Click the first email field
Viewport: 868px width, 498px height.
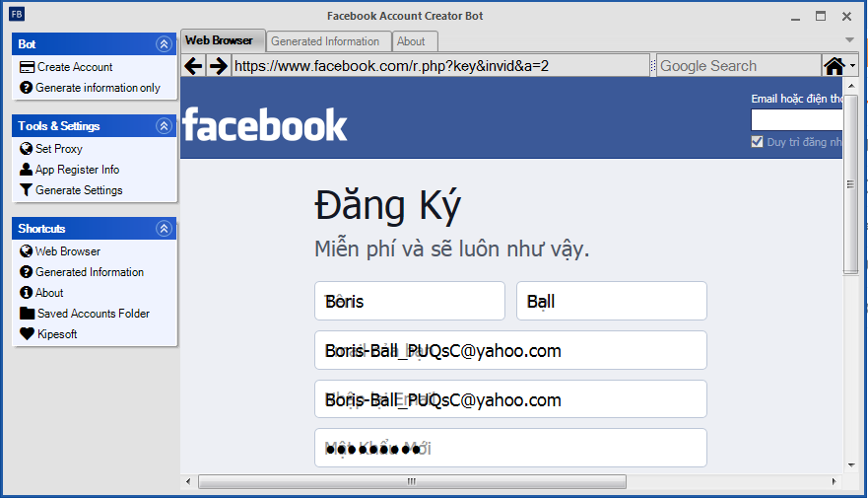pyautogui.click(x=510, y=350)
